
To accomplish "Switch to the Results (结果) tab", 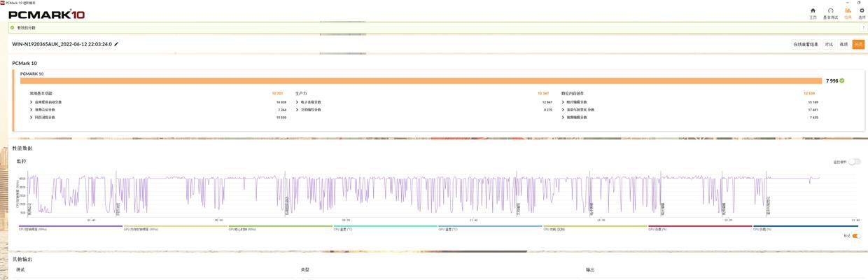I will click(848, 13).
